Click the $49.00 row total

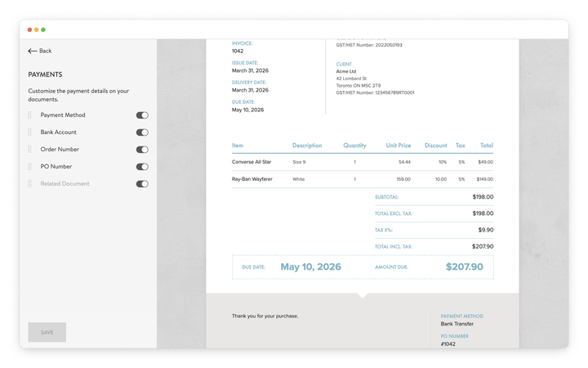486,162
